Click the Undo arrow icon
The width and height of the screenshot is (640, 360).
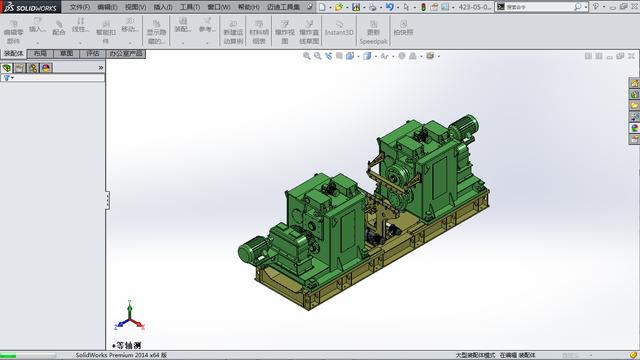click(390, 7)
